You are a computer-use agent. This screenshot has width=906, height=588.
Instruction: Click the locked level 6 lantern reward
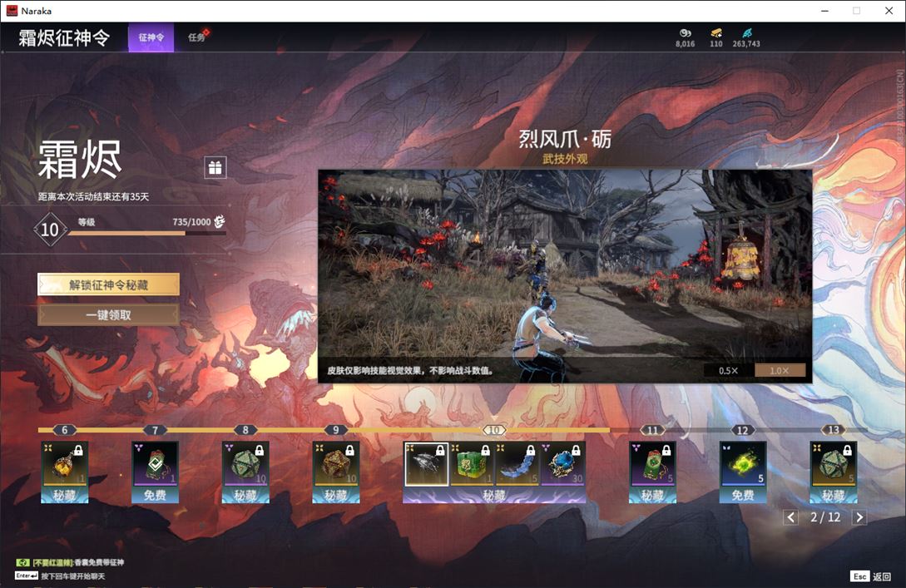(x=65, y=464)
